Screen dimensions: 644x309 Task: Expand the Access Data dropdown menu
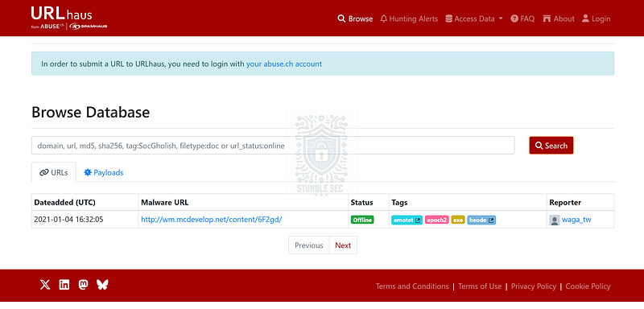pyautogui.click(x=474, y=19)
